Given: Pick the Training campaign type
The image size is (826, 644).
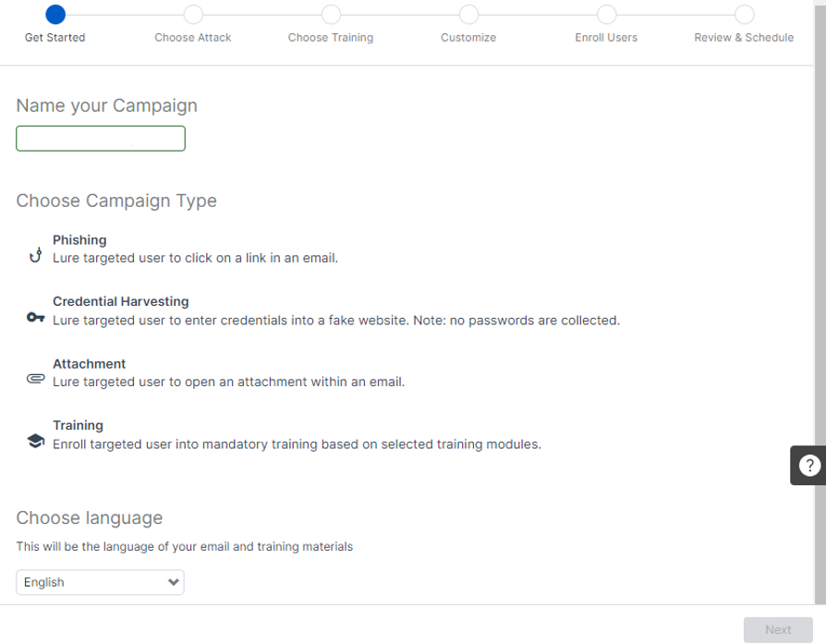Looking at the screenshot, I should pos(78,426).
